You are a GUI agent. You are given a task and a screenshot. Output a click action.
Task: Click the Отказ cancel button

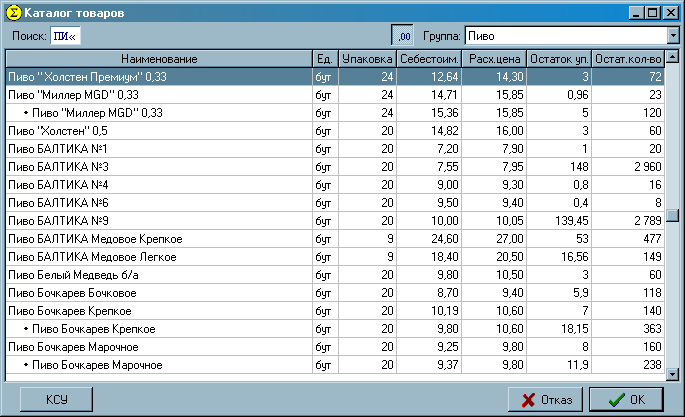pyautogui.click(x=545, y=399)
